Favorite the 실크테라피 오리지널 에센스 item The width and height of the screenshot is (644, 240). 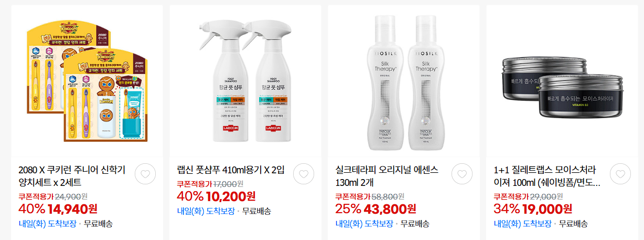click(462, 174)
